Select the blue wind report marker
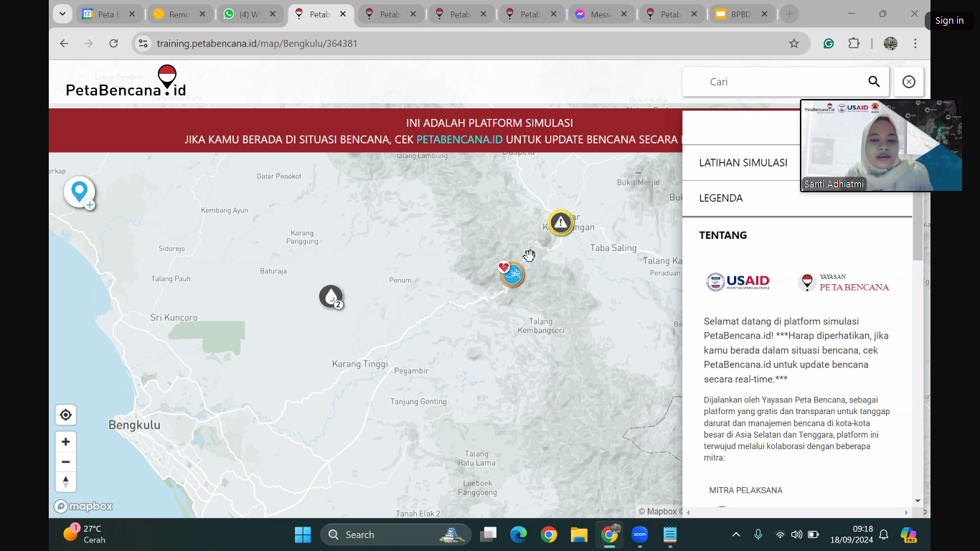The width and height of the screenshot is (980, 551). click(x=512, y=274)
